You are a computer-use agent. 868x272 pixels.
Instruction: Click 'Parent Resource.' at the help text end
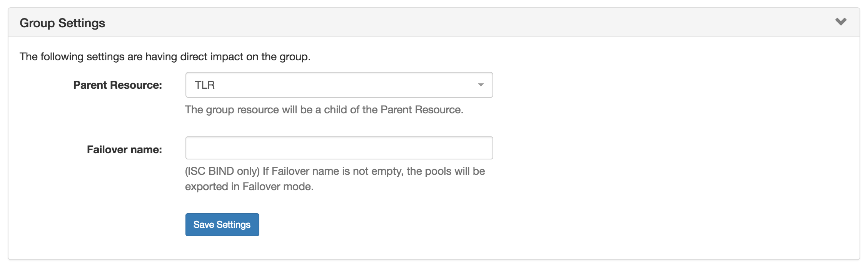click(x=422, y=110)
